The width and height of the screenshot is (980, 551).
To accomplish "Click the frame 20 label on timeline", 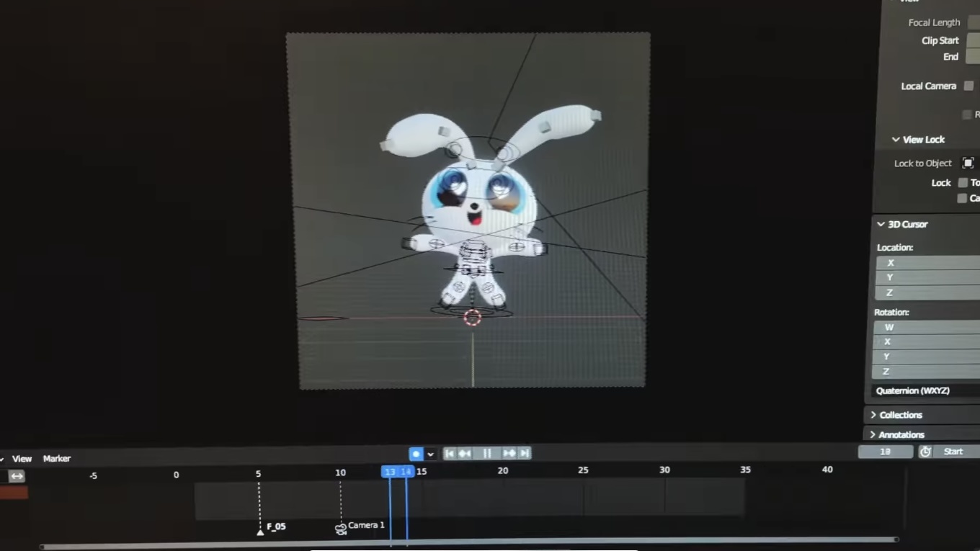I will point(502,471).
